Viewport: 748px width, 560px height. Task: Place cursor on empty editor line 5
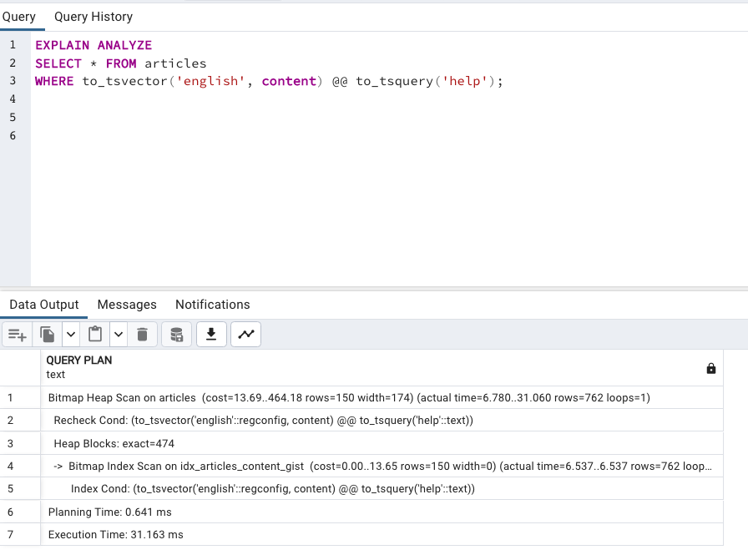click(x=382, y=118)
